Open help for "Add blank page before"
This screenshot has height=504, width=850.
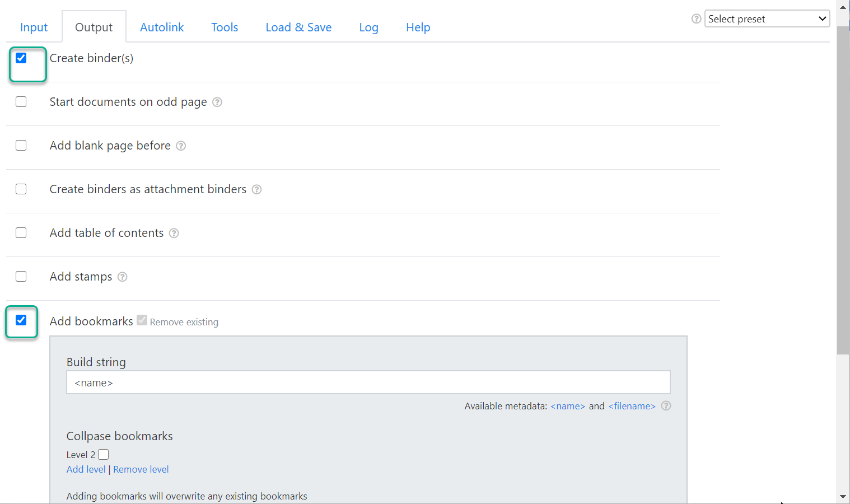(181, 146)
